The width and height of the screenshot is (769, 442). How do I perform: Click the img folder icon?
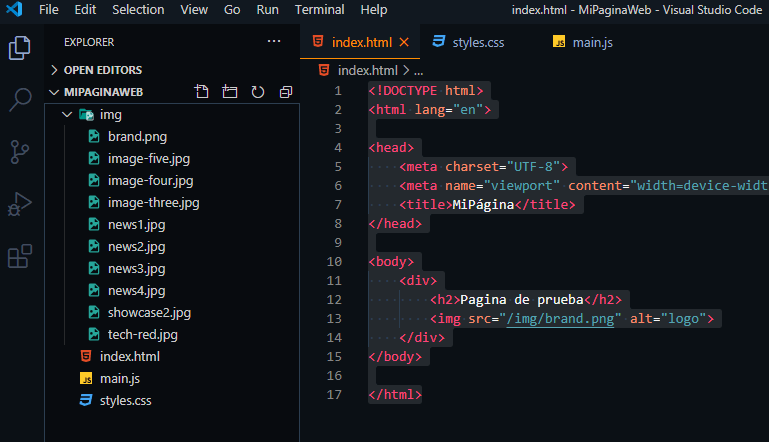[x=86, y=115]
